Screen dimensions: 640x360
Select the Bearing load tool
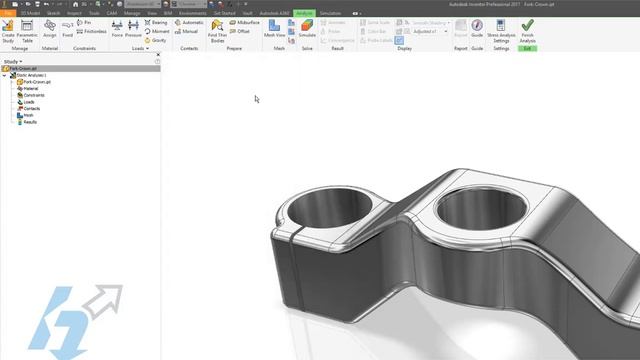pos(156,22)
